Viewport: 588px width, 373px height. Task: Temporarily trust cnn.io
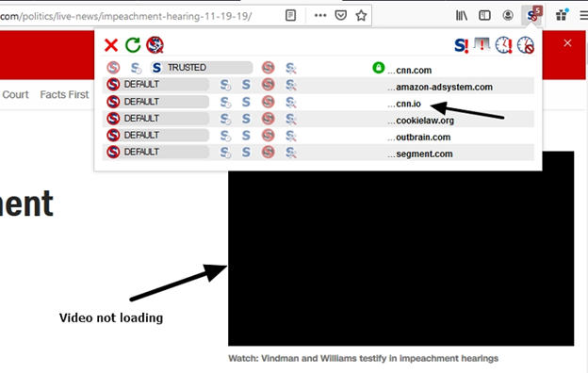[x=225, y=103]
